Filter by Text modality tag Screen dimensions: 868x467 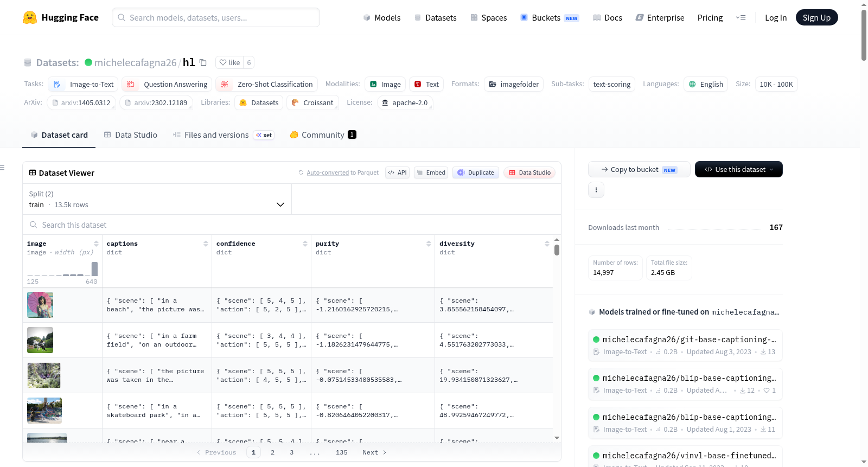click(426, 84)
